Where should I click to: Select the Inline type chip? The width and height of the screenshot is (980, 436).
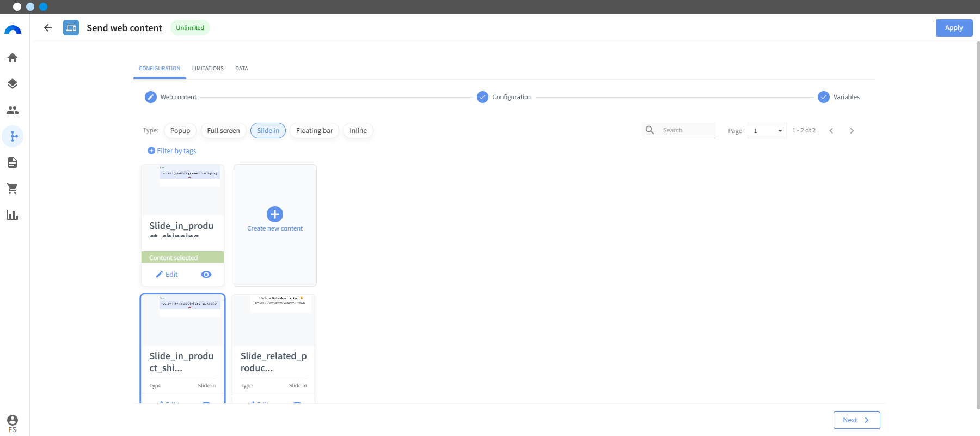tap(358, 131)
